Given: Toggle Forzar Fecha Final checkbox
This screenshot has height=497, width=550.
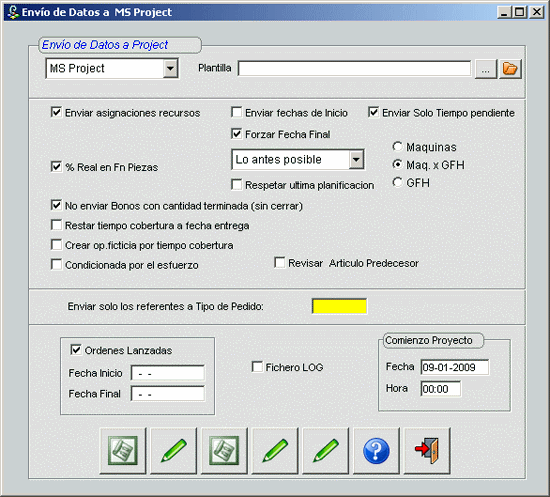Looking at the screenshot, I should click(x=236, y=134).
